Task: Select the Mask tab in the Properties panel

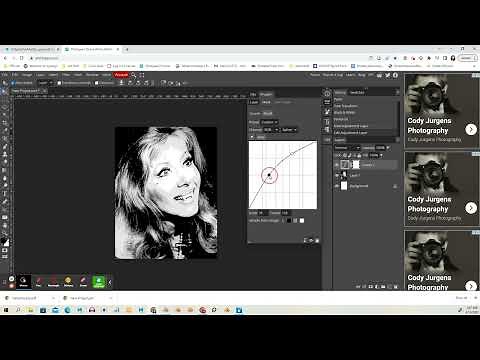Action: [266, 102]
